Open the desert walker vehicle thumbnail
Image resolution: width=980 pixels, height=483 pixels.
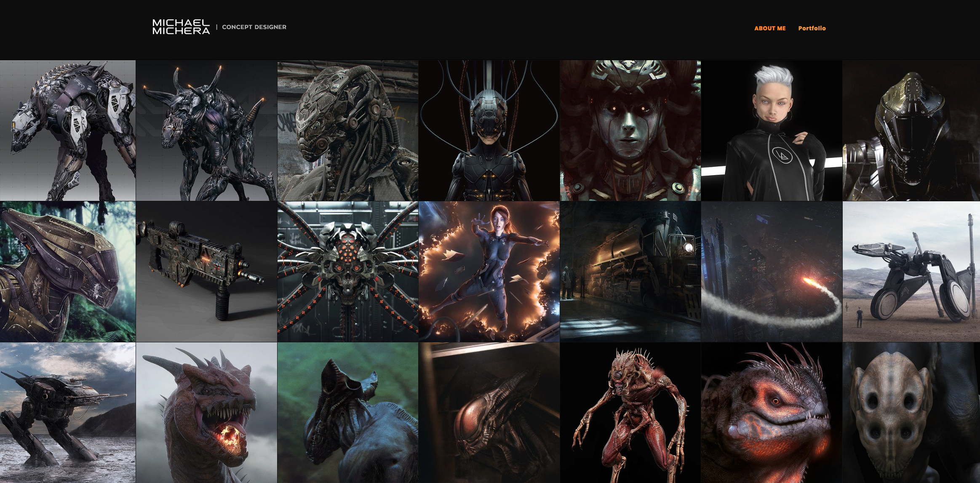[911, 272]
